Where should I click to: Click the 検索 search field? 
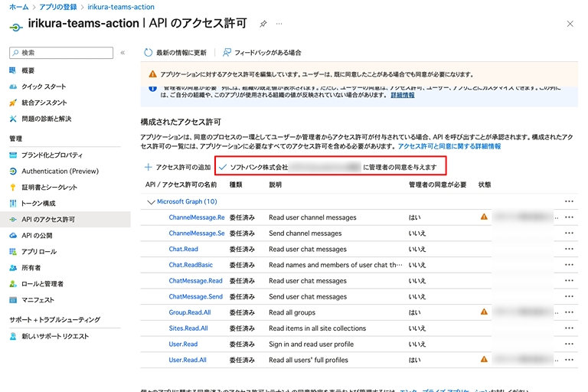(x=61, y=53)
